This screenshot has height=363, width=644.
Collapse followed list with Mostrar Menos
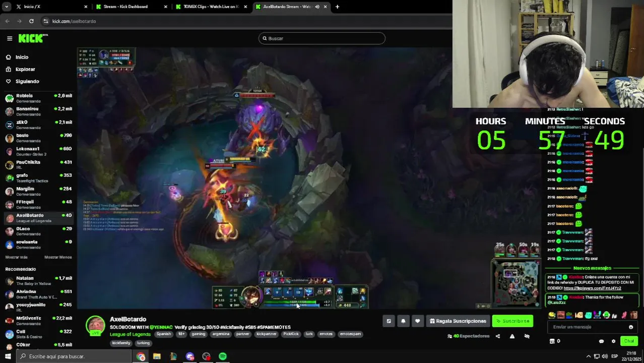point(58,257)
